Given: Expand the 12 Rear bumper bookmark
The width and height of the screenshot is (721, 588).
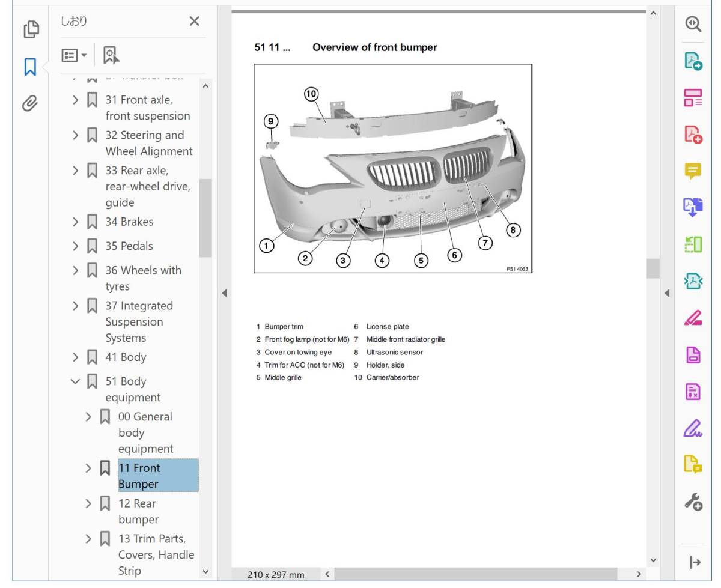Looking at the screenshot, I should click(88, 503).
